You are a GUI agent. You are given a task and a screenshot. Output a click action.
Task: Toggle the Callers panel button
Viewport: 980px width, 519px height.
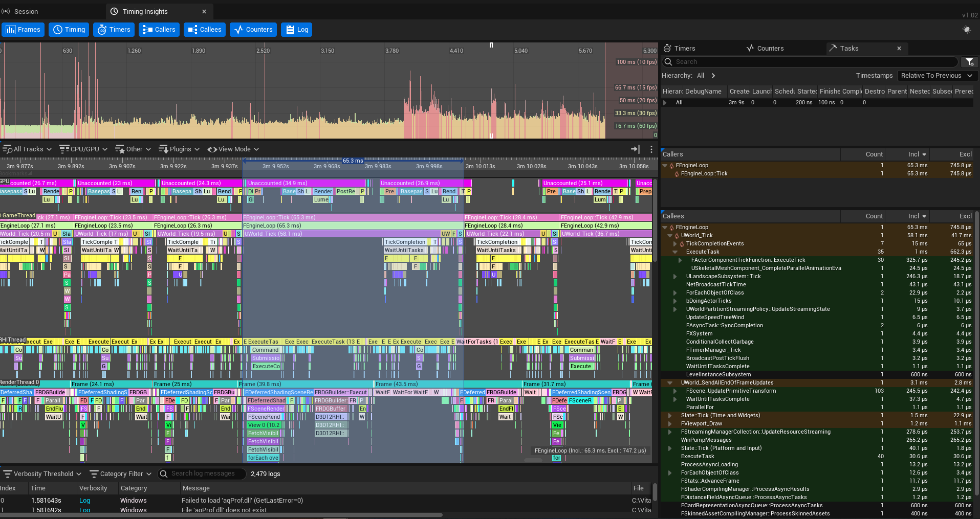pyautogui.click(x=159, y=30)
